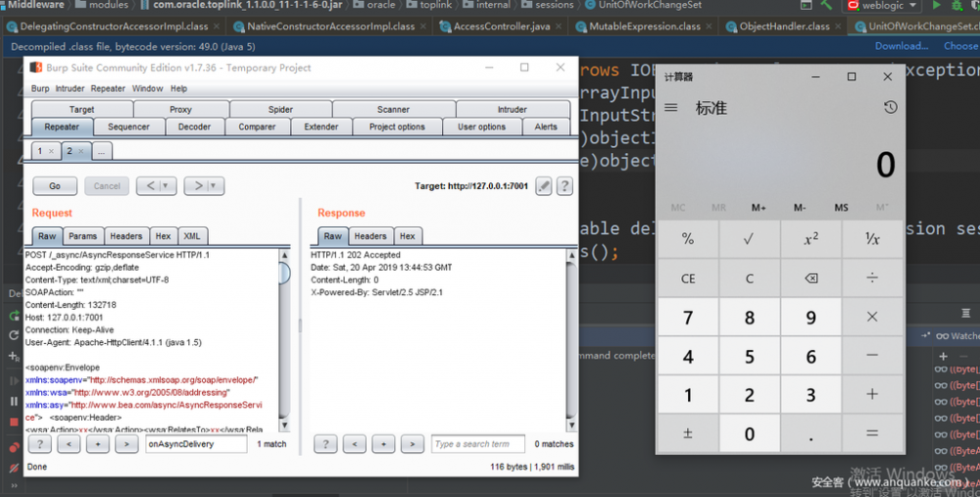The height and width of the screenshot is (497, 980).
Task: Open the Calculator history clock icon
Action: pyautogui.click(x=890, y=108)
